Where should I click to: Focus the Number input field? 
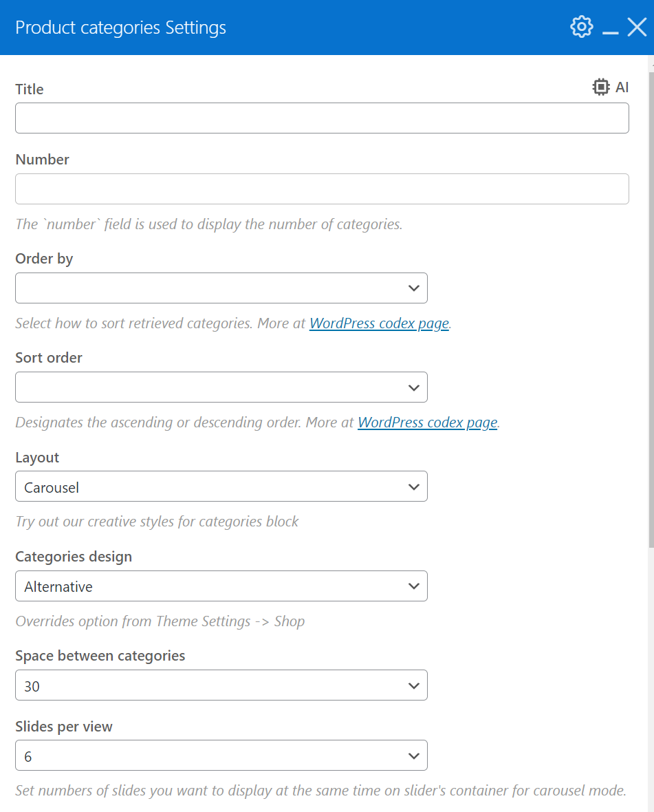(x=322, y=189)
